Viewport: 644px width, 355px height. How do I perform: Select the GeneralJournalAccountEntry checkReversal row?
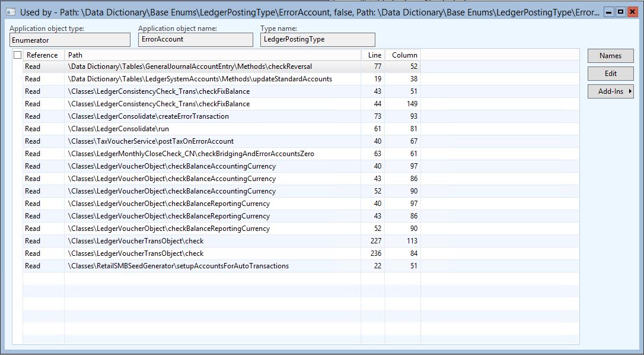coord(190,66)
